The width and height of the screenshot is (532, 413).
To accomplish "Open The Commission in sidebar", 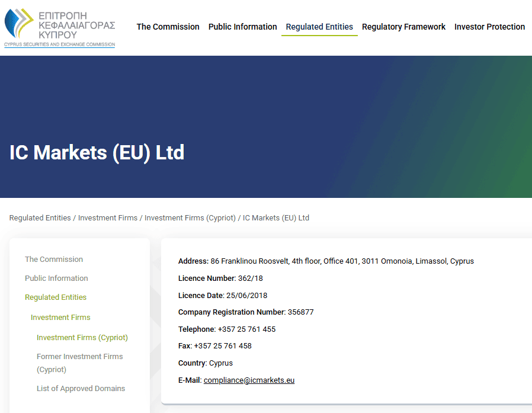I will point(54,260).
